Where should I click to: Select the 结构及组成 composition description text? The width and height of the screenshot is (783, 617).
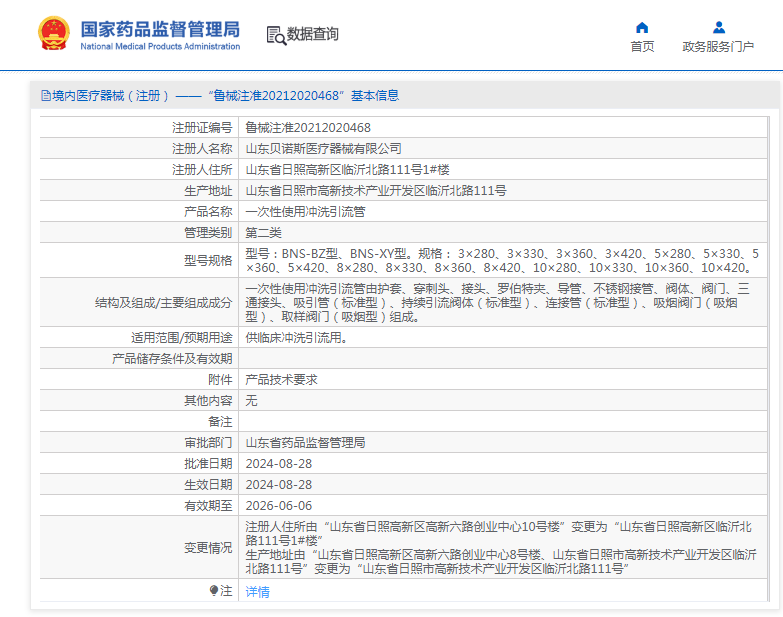[x=497, y=303]
